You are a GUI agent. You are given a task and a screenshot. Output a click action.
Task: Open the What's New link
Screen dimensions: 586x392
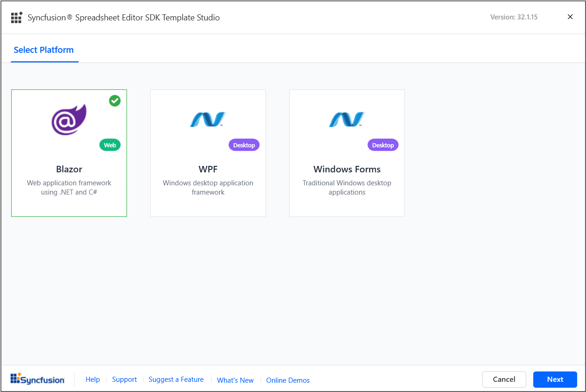[235, 380]
